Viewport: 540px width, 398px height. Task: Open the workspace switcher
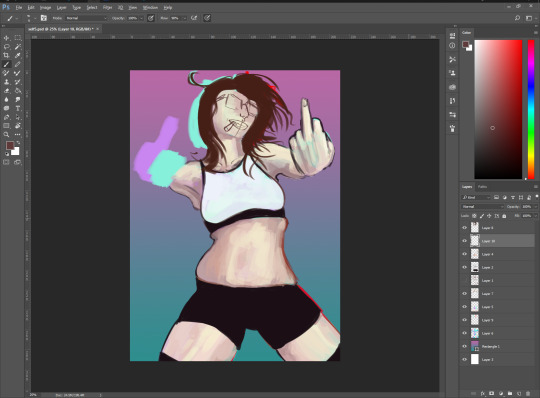point(530,18)
